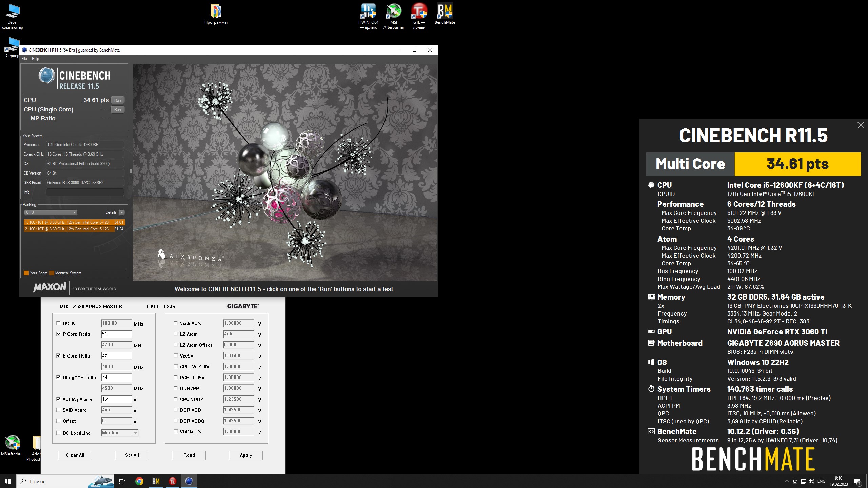868x488 pixels.
Task: Open Chrome from the taskbar
Action: tap(139, 481)
